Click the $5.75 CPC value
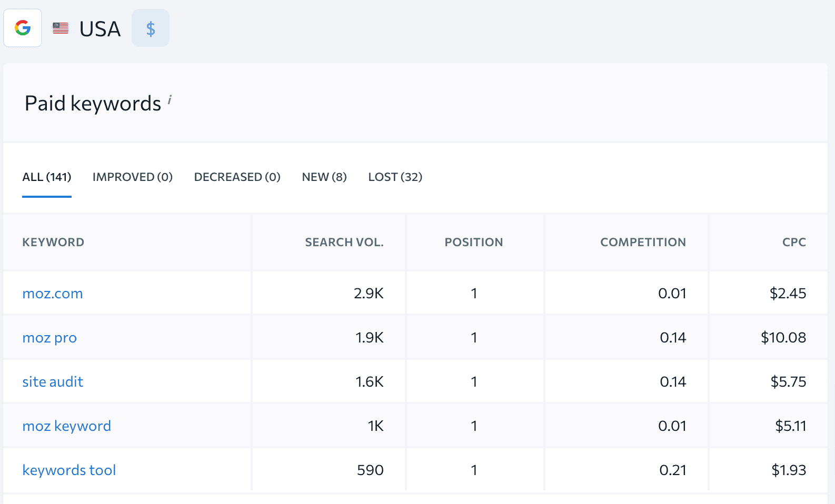The height and width of the screenshot is (504, 835). point(788,382)
